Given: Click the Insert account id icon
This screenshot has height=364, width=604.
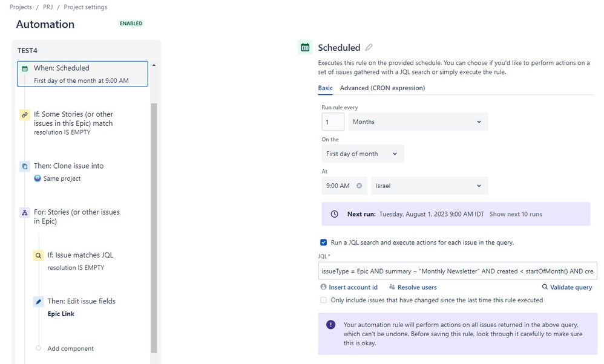Looking at the screenshot, I should [324, 287].
